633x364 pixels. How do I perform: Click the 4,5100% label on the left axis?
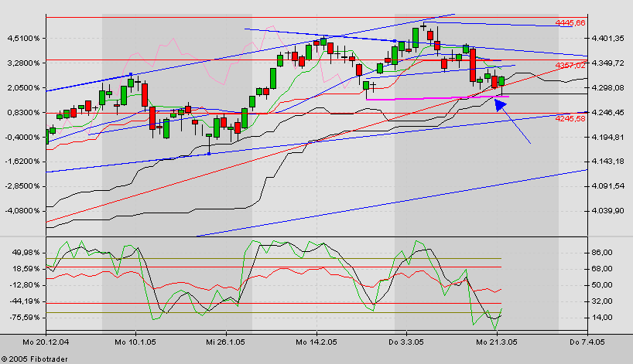pyautogui.click(x=22, y=38)
